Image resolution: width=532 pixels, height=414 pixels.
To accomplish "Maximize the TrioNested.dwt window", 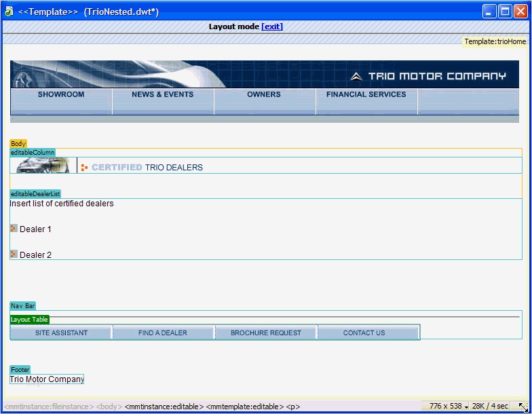I will (505, 12).
